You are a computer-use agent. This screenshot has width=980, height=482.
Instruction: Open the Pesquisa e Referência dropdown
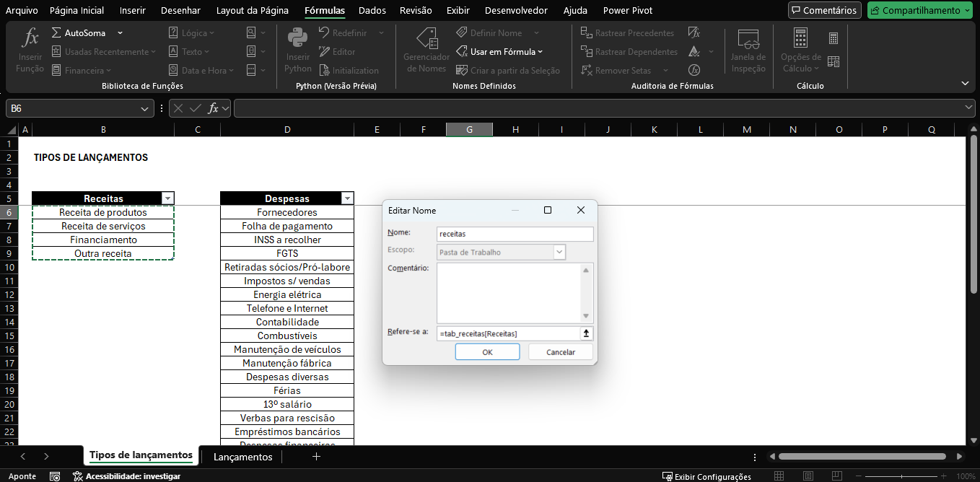(x=255, y=33)
